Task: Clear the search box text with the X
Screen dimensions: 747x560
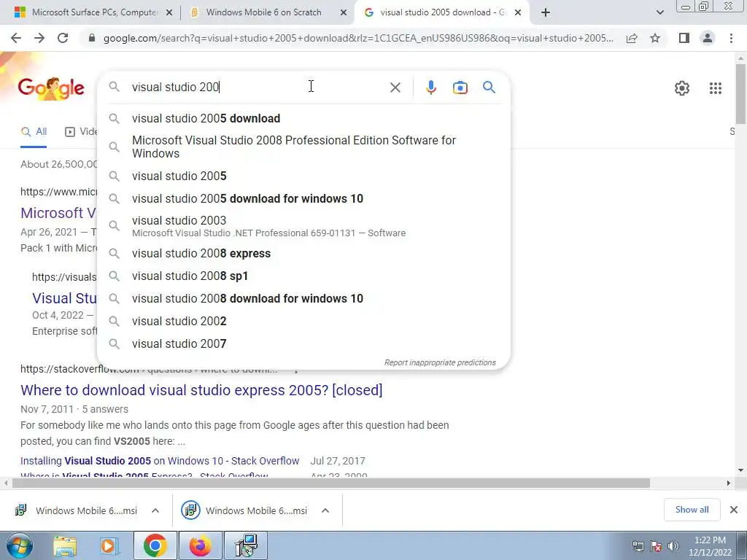Action: (x=395, y=87)
